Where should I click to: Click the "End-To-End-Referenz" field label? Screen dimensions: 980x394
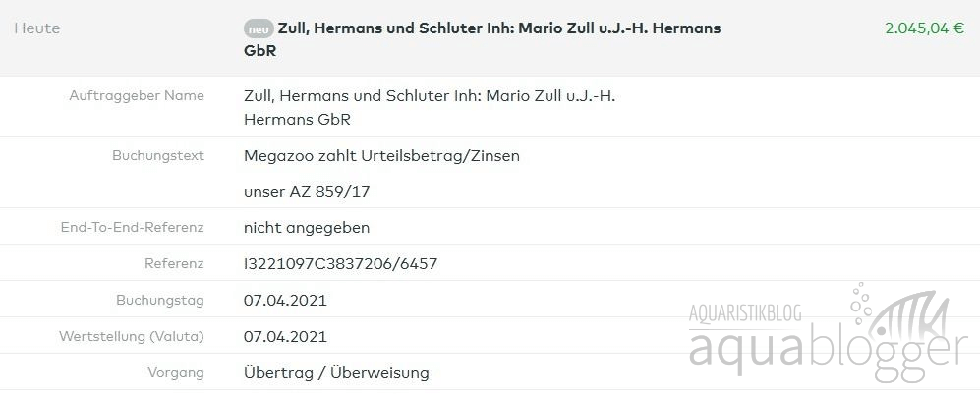pyautogui.click(x=132, y=228)
